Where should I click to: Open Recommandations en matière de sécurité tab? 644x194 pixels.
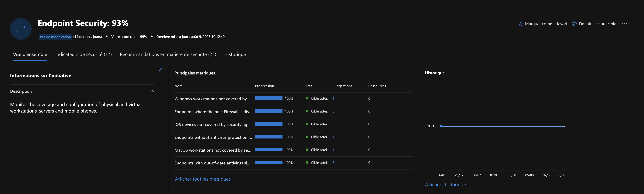(168, 54)
